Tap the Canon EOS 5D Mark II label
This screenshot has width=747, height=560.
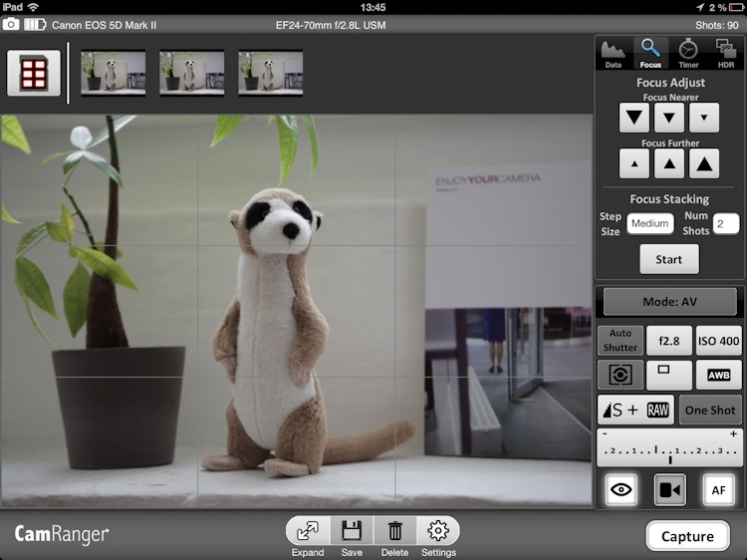click(x=104, y=25)
